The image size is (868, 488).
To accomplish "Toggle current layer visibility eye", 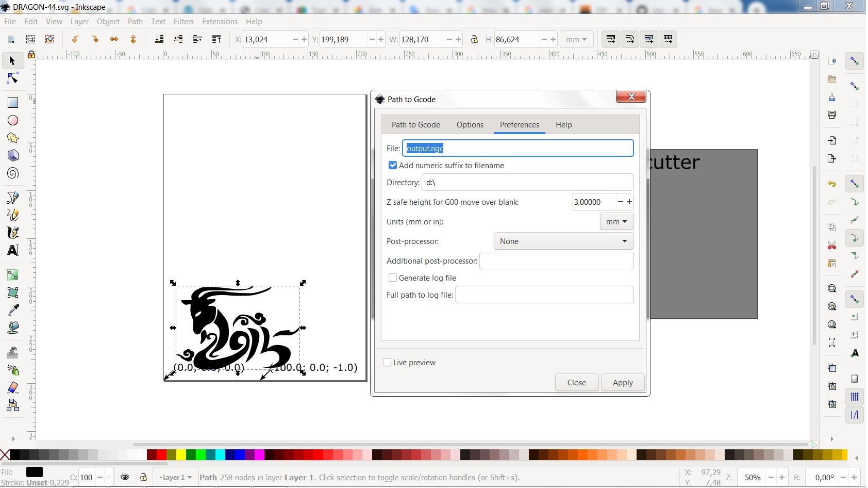I will pyautogui.click(x=125, y=477).
